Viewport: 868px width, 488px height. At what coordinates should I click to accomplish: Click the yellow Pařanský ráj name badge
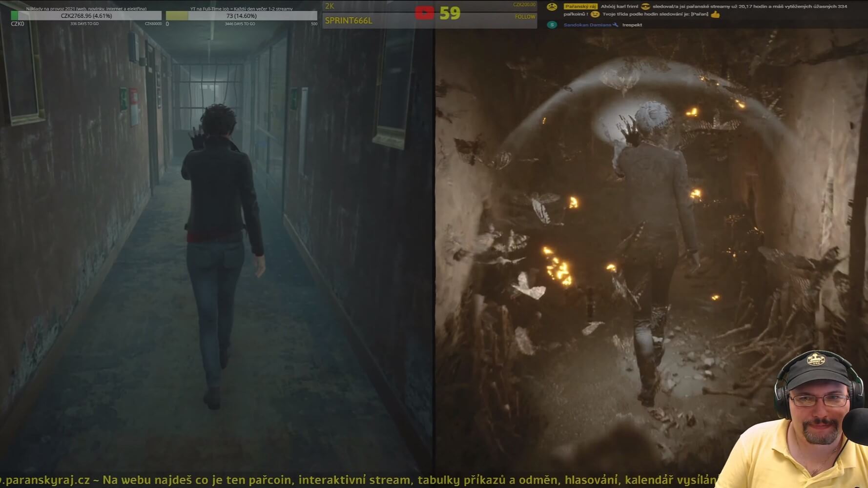580,7
